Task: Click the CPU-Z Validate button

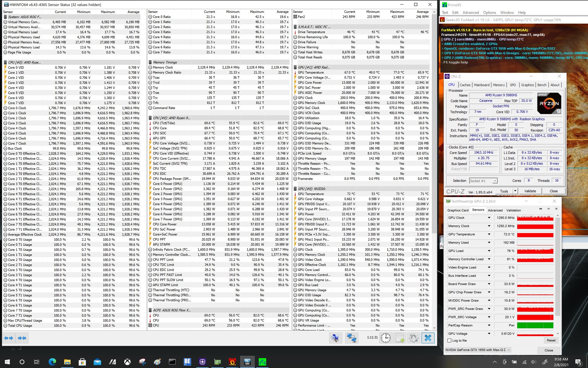Action: 530,191
